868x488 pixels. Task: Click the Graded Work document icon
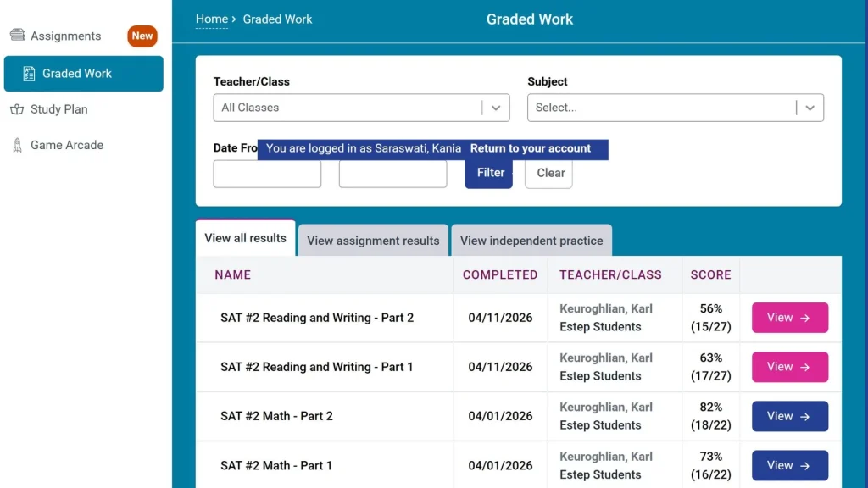point(30,74)
